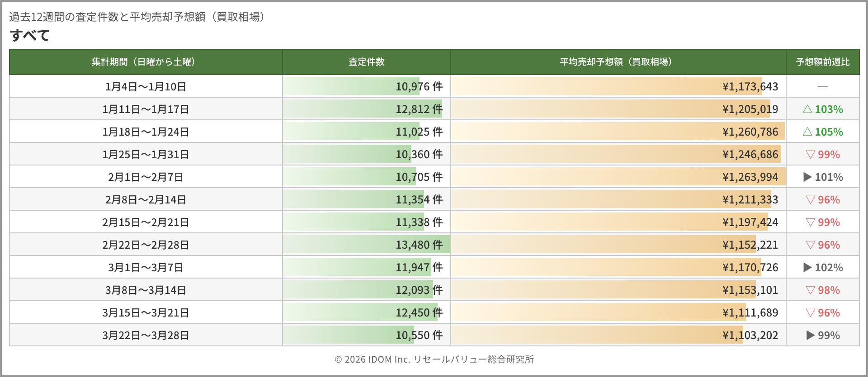
Task: Select the 2月22日〜2月28日 date cell
Action: [x=146, y=245]
